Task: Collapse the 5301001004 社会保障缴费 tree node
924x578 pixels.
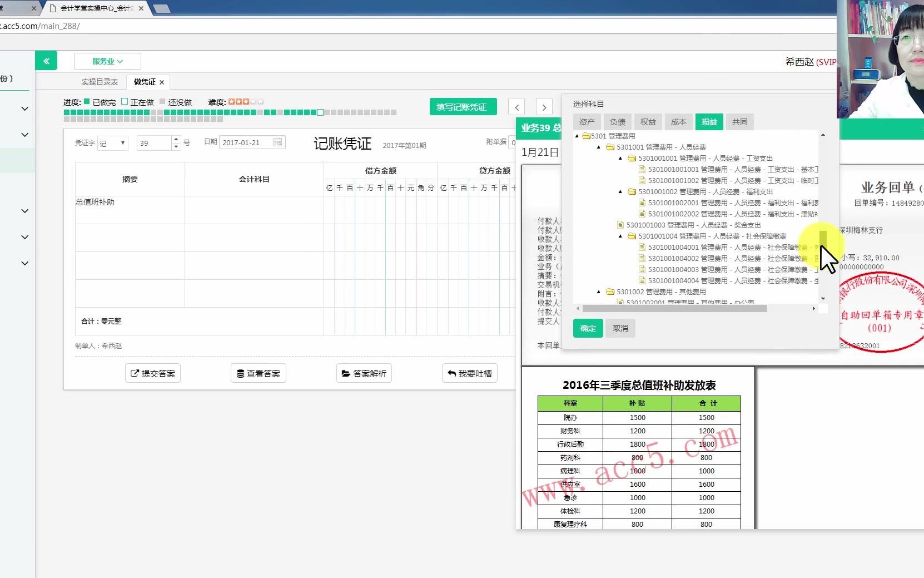Action: (621, 236)
